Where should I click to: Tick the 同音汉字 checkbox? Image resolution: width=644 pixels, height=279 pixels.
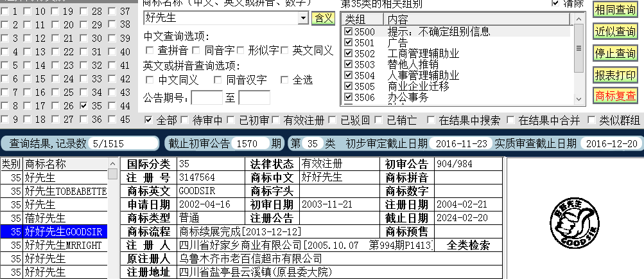pos(218,80)
